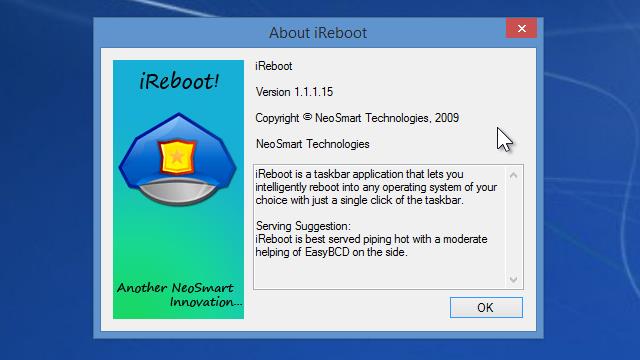
Task: Click "Another NeoSmart Innovation..." banner text
Action: 180,295
